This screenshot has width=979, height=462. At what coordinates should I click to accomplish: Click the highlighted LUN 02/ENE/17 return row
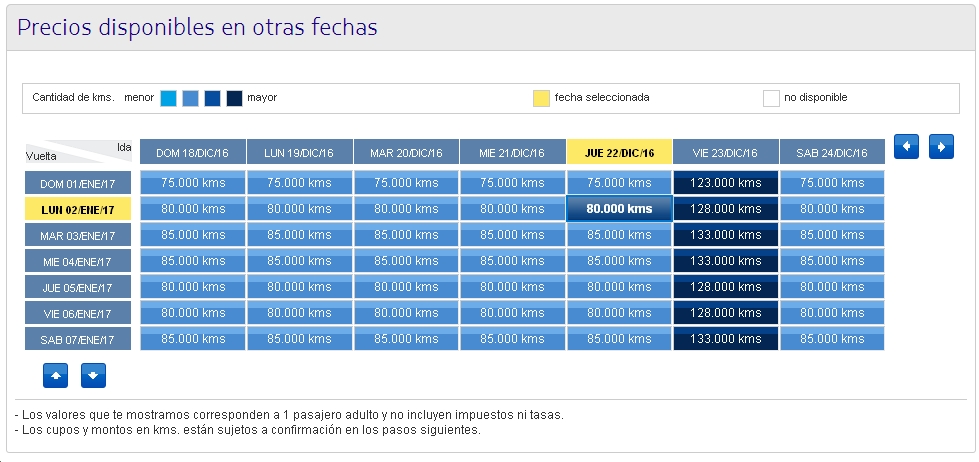click(78, 210)
